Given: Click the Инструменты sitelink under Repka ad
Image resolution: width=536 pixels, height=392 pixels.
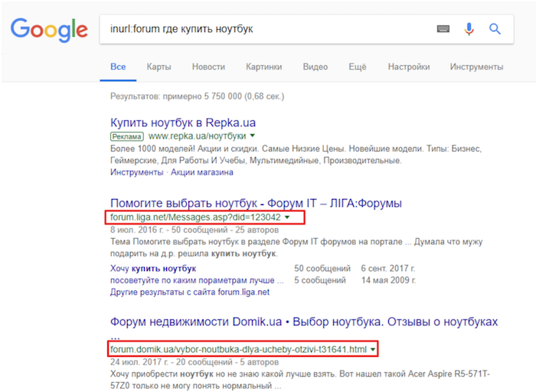Looking at the screenshot, I should pyautogui.click(x=137, y=172).
